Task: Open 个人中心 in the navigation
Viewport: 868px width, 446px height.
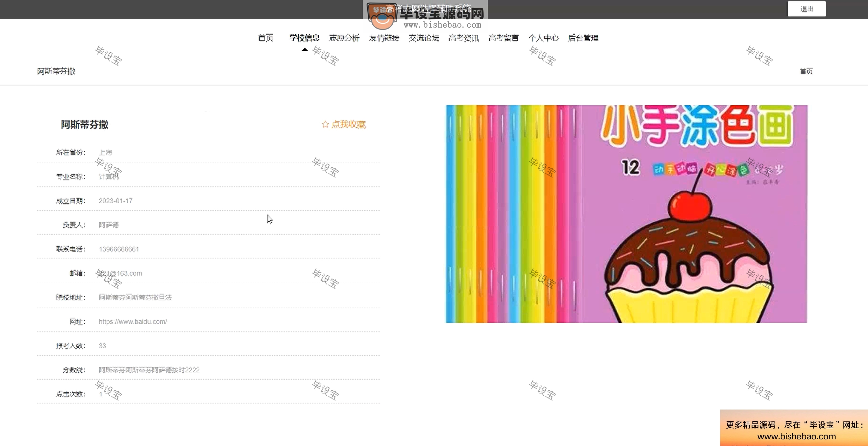Action: point(543,38)
